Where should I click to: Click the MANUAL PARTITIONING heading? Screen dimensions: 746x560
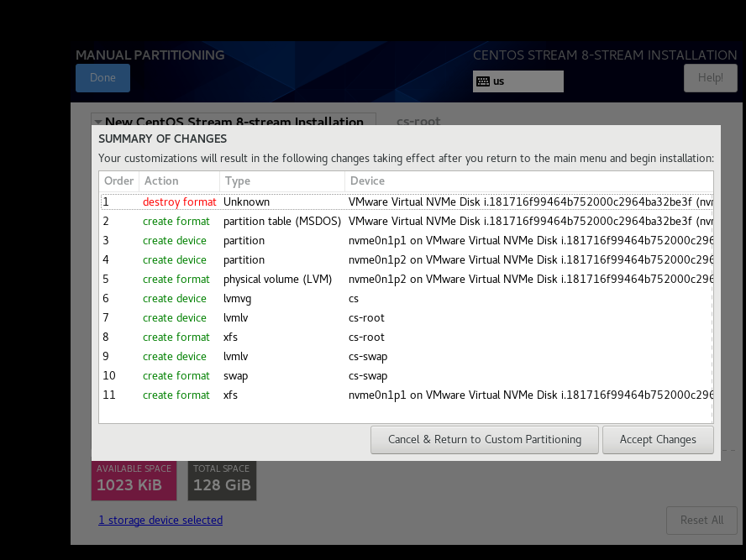150,55
